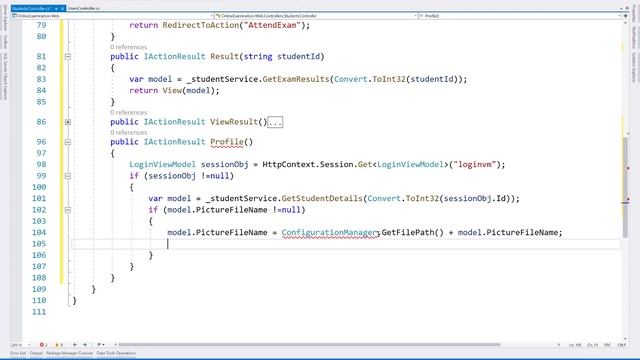Open the Notifications side tab
640x360 pixels.
click(x=634, y=38)
